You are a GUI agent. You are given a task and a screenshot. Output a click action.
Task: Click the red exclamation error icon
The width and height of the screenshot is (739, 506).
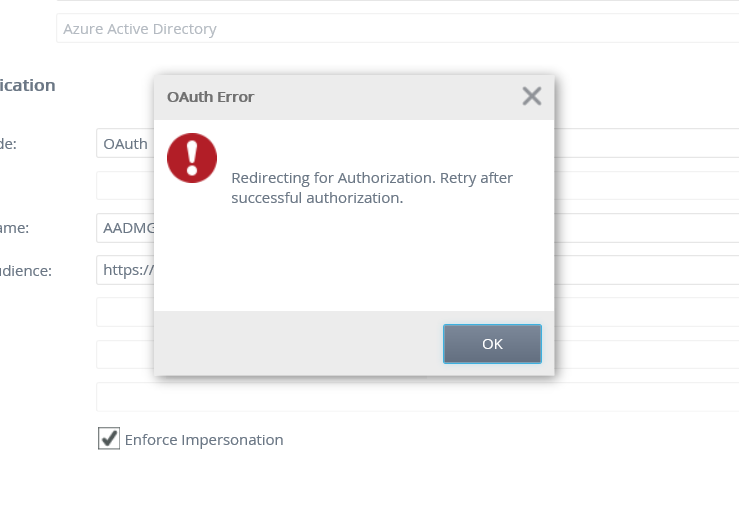(x=192, y=158)
